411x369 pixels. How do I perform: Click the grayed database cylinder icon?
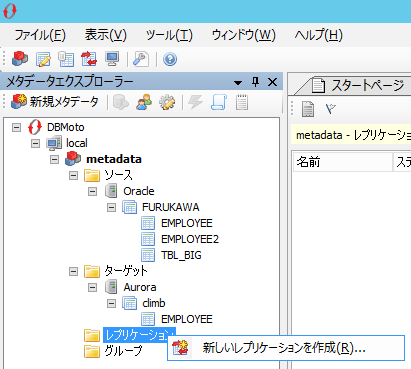point(121,102)
